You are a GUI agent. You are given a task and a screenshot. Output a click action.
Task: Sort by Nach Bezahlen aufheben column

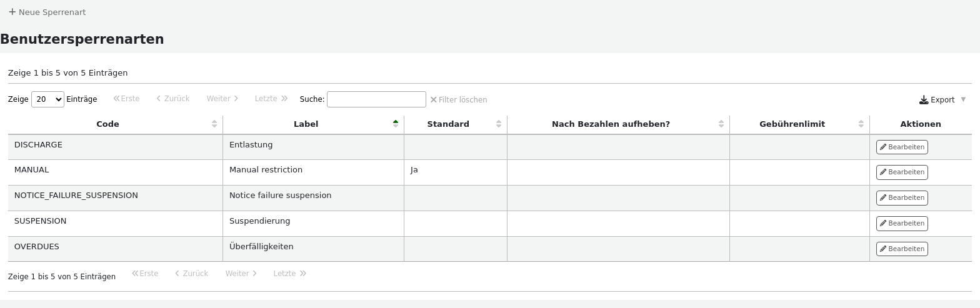pyautogui.click(x=721, y=124)
